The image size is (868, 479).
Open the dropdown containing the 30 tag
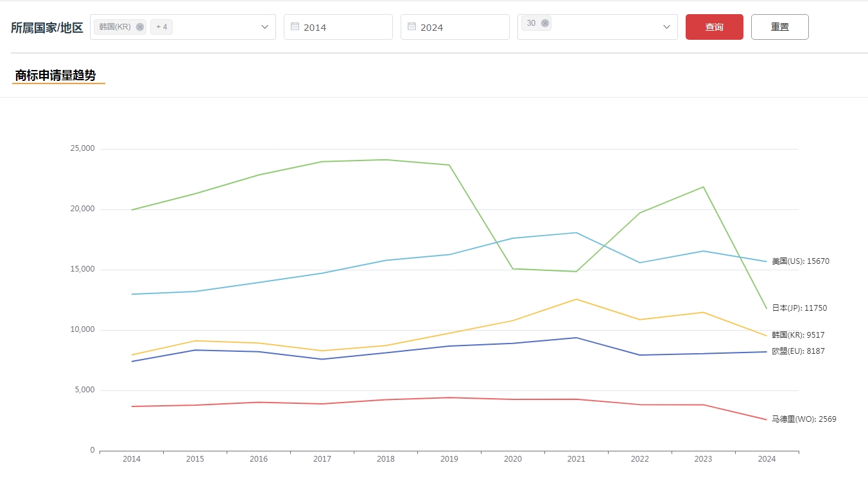(666, 27)
